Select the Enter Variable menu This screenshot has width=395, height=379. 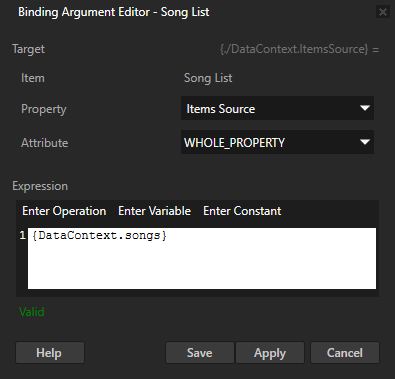click(154, 211)
